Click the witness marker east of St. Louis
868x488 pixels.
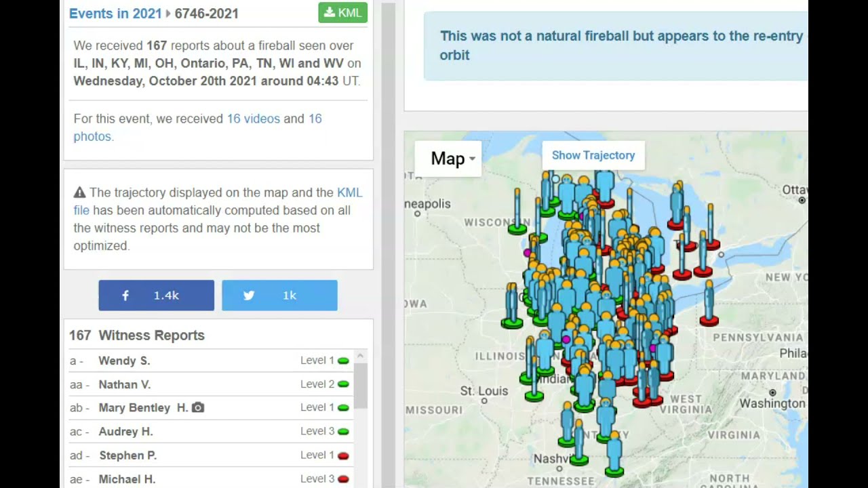(534, 378)
